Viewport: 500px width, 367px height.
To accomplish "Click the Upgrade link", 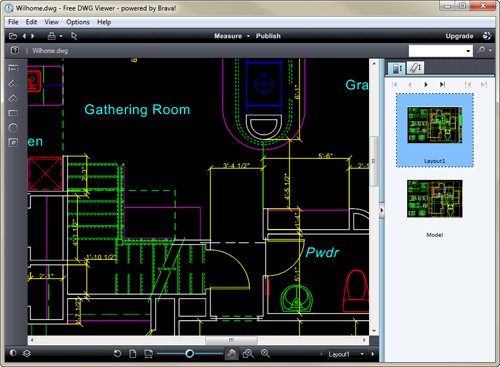I will pos(459,36).
